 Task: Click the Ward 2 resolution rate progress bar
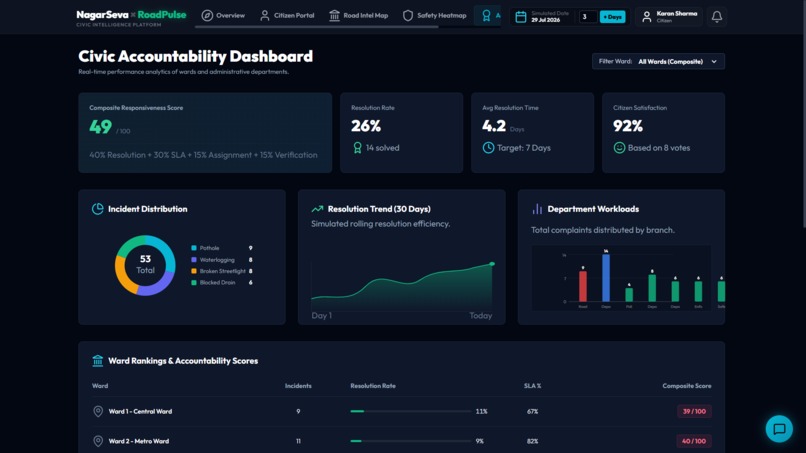410,441
